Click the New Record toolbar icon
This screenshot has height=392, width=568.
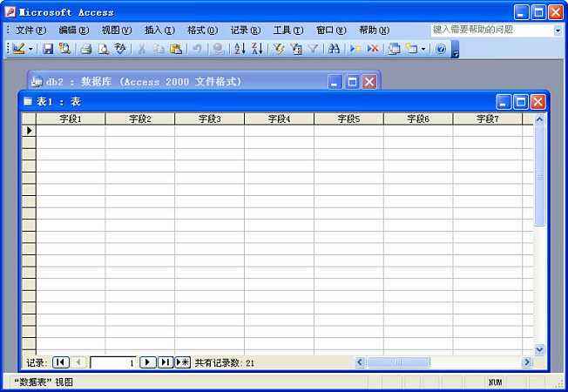(x=355, y=49)
